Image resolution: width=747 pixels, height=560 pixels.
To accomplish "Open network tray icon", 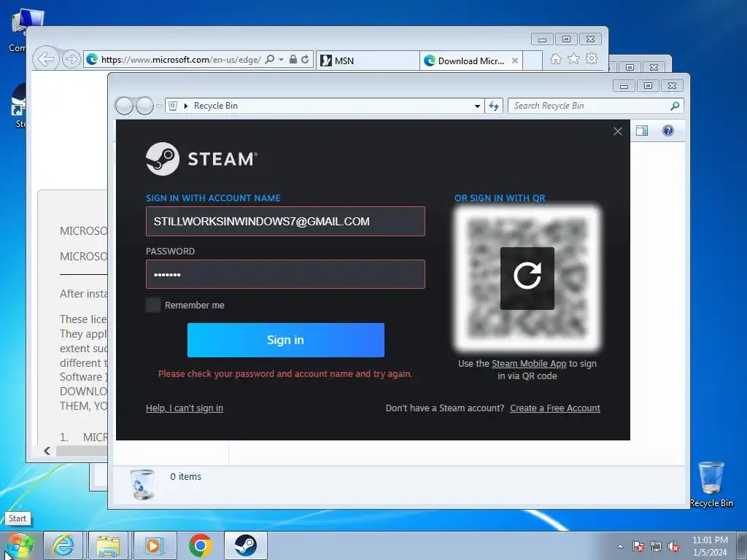I will coord(656,546).
